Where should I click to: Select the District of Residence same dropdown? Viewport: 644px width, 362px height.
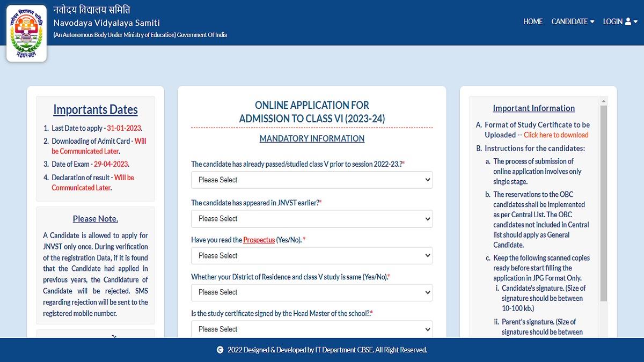312,292
